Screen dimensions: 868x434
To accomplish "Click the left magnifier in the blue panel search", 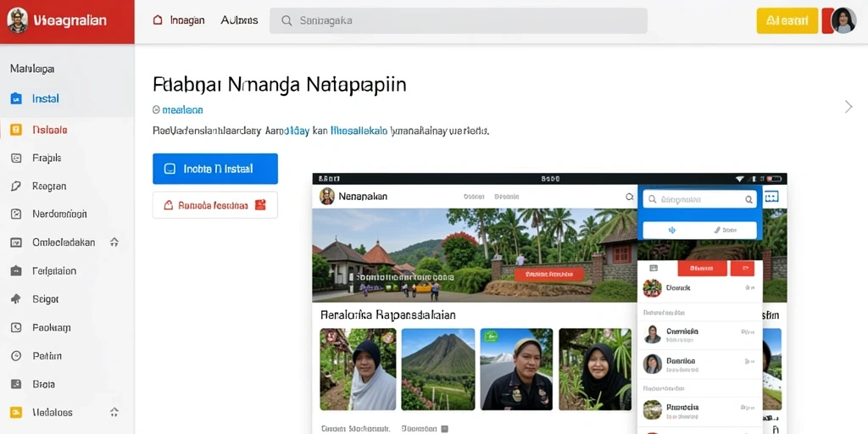I will click(x=654, y=199).
